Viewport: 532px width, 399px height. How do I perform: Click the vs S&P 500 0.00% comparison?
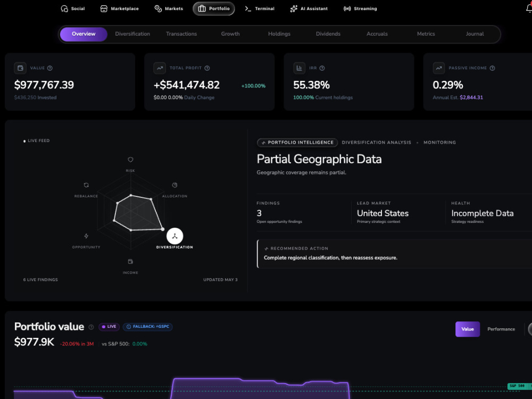(x=124, y=344)
